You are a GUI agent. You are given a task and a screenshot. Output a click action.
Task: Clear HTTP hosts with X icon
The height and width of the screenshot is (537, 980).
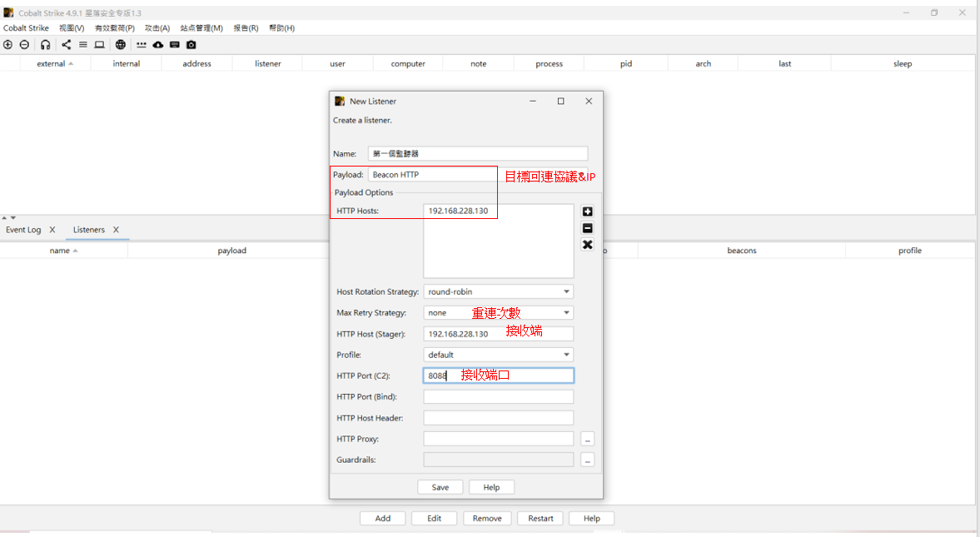(x=588, y=245)
